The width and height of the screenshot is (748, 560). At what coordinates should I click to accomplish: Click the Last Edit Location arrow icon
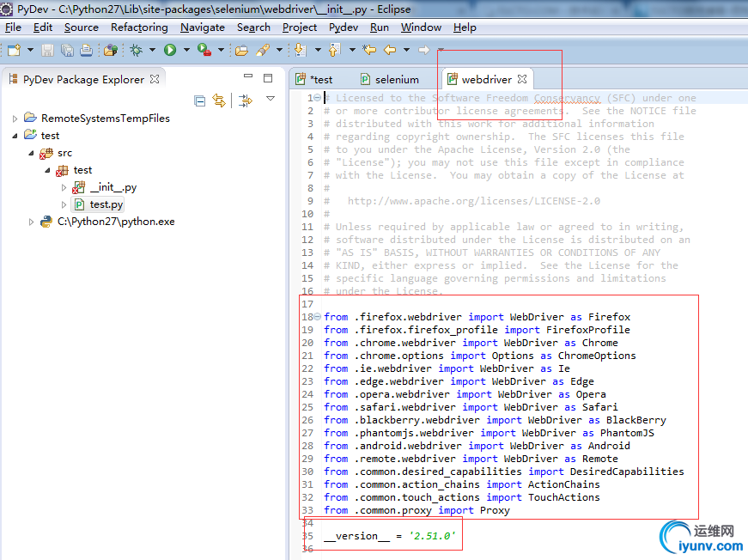coord(369,50)
